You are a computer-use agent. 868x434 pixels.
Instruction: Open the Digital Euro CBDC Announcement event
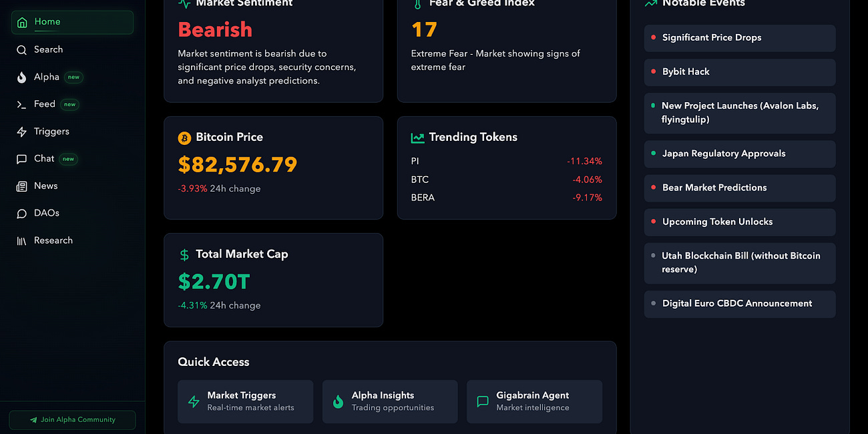pyautogui.click(x=739, y=304)
